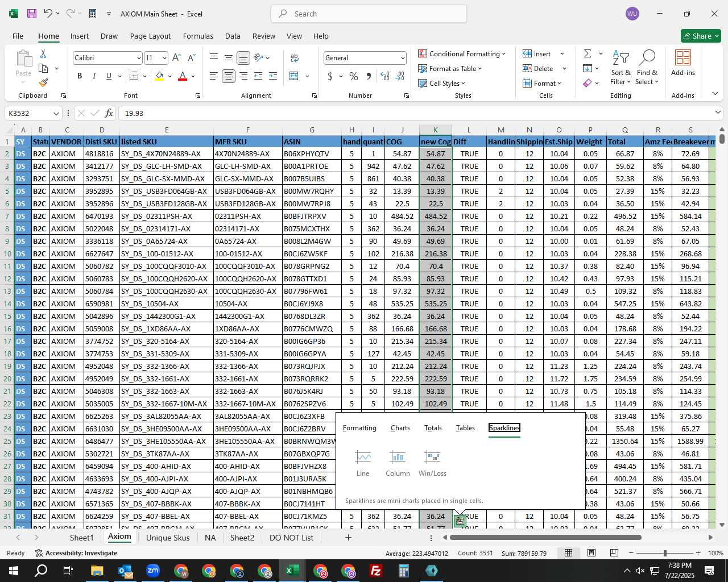Image resolution: width=728 pixels, height=582 pixels.
Task: Toggle Bottom Align vertical alignment
Action: 243,57
